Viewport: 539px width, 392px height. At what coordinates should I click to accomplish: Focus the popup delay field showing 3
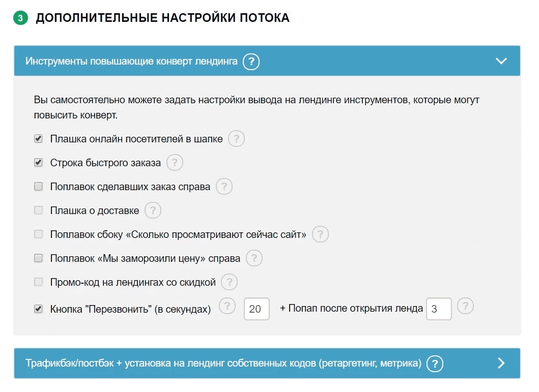tap(439, 309)
